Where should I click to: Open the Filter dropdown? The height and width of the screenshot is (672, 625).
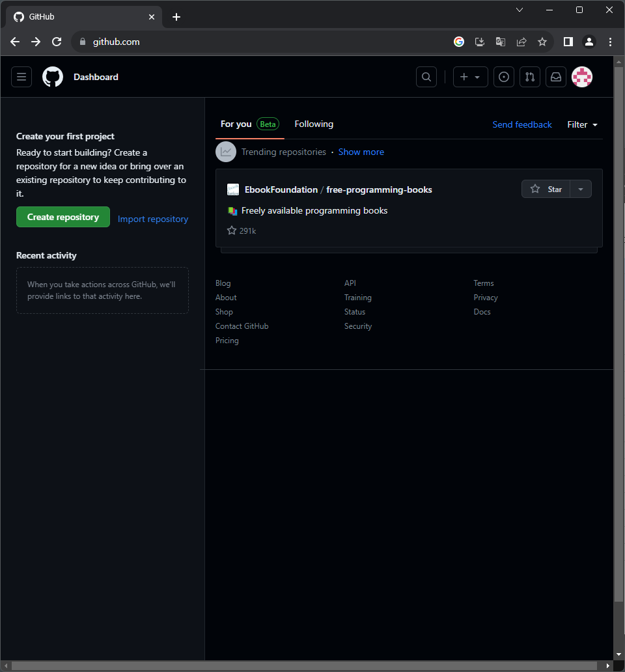(x=582, y=125)
